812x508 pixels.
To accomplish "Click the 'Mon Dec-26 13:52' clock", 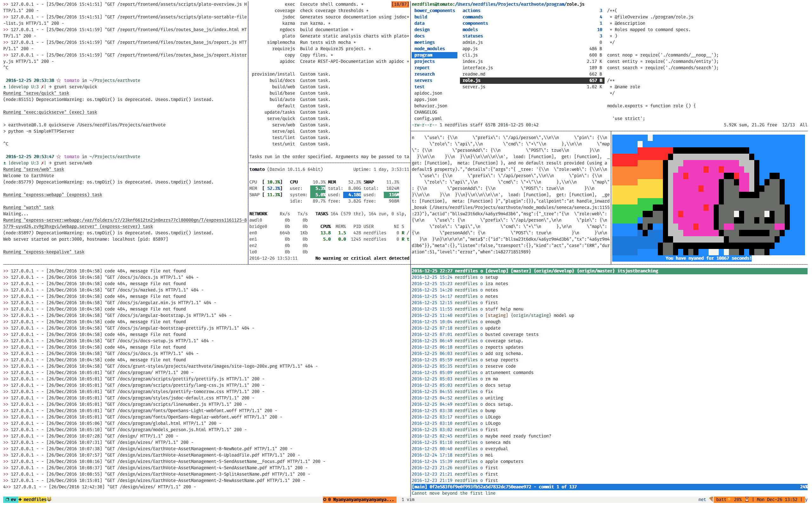I will tap(777, 499).
